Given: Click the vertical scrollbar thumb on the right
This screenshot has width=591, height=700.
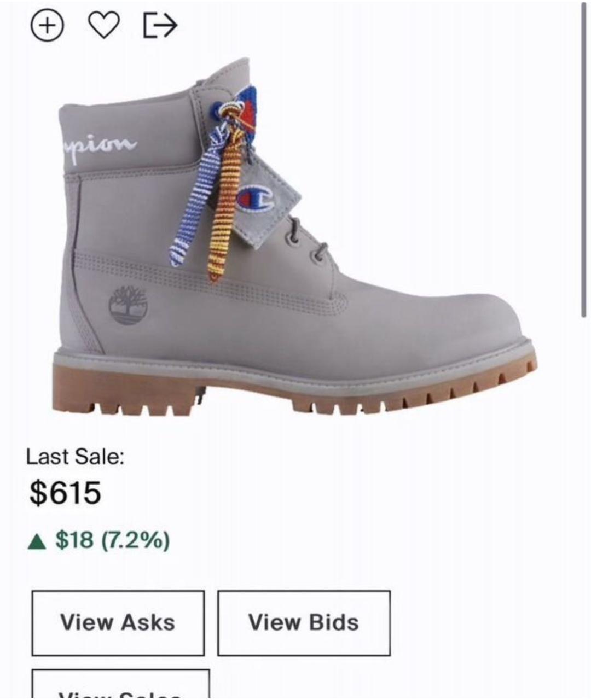Looking at the screenshot, I should [x=584, y=160].
